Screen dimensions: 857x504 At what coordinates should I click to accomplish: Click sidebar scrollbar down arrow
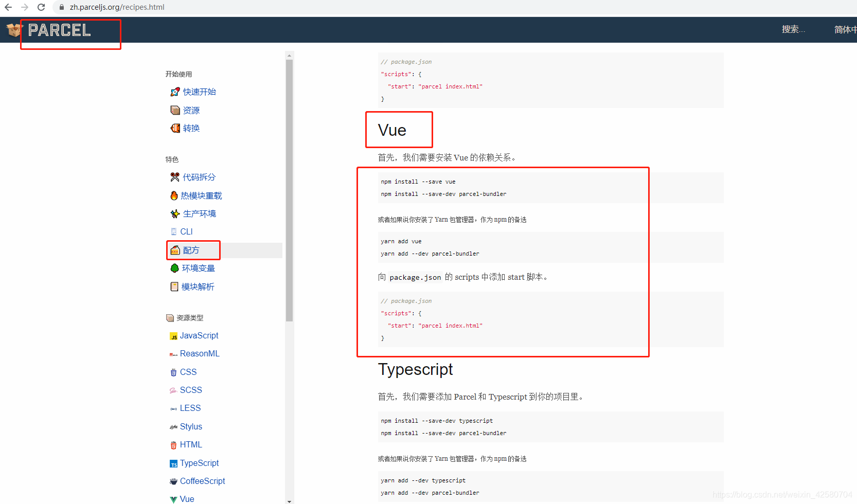(x=290, y=501)
